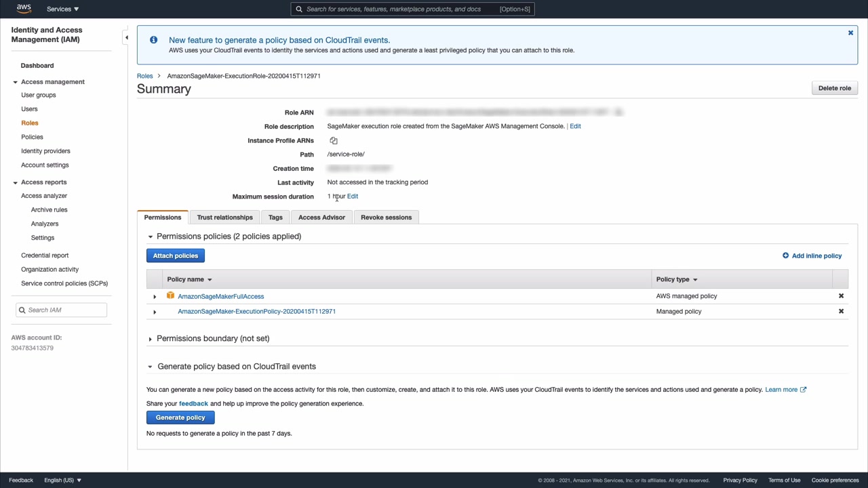Click the Search IAM input field
The width and height of the screenshot is (868, 488).
click(65, 310)
